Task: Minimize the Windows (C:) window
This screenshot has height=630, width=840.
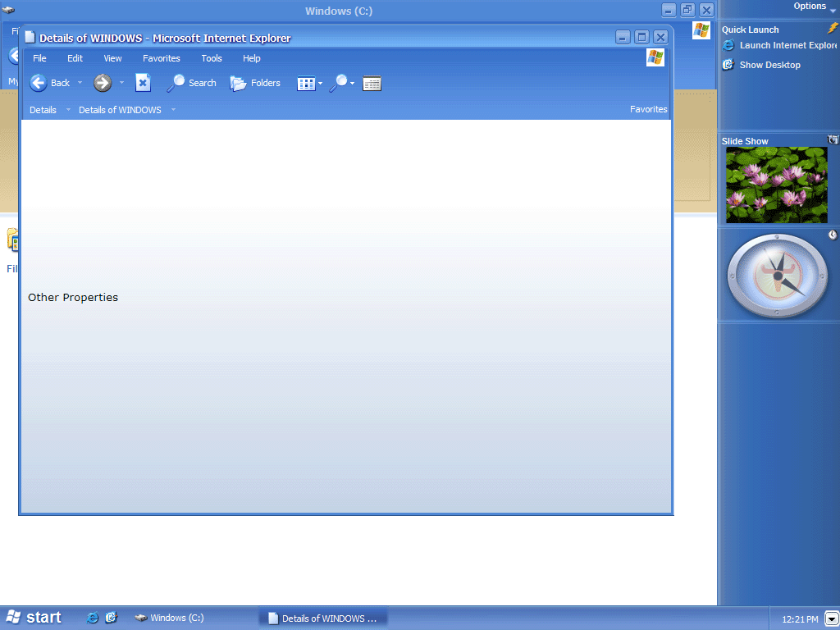Action: click(x=669, y=10)
